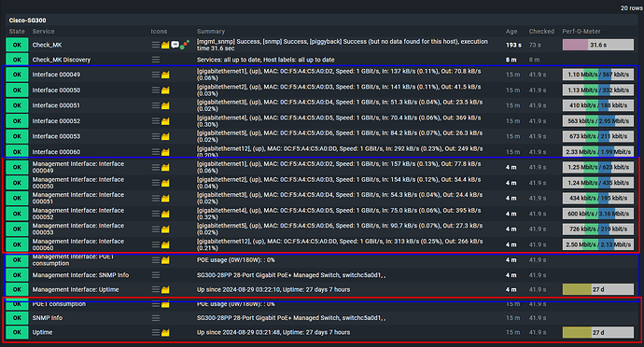Open the action menu for Check_MK Discovery
644x347 pixels.
point(156,60)
